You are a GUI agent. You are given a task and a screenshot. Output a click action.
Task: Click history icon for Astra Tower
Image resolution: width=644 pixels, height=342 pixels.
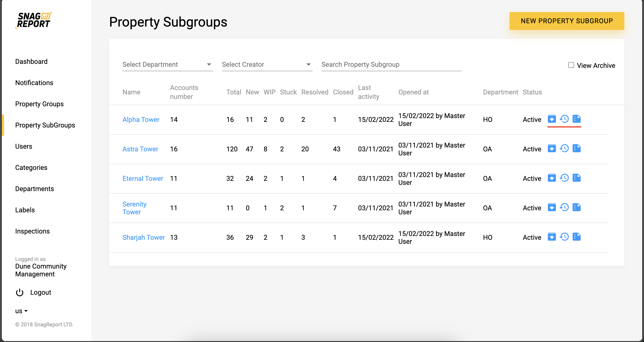coord(564,148)
